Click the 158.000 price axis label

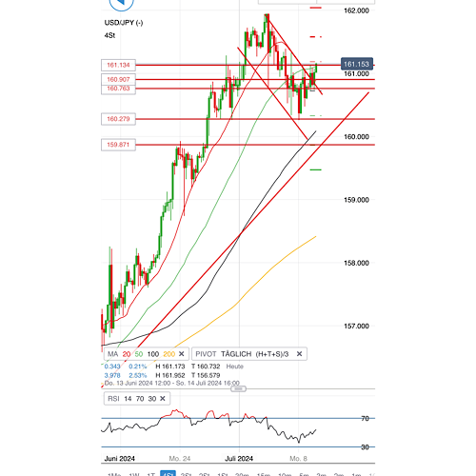pos(356,263)
